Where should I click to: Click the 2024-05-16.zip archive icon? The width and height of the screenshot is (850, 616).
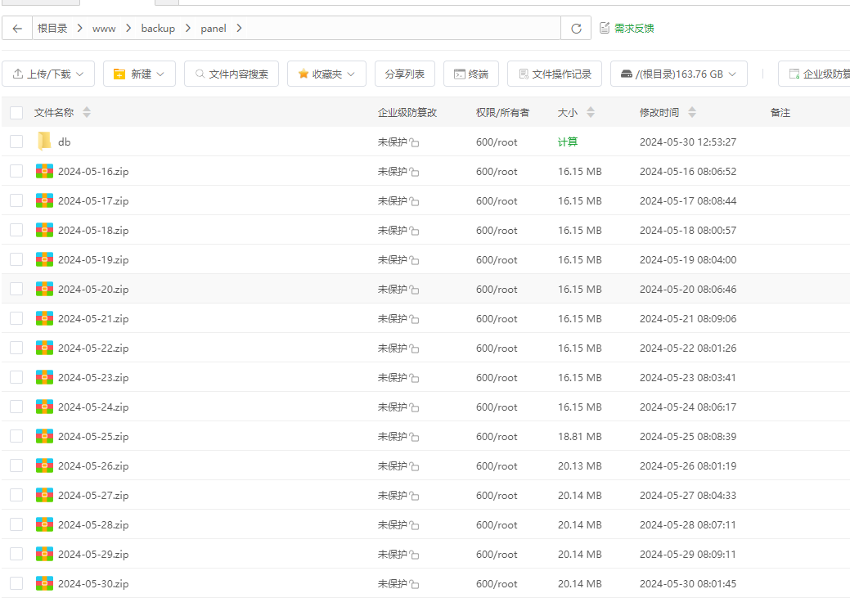pos(44,171)
